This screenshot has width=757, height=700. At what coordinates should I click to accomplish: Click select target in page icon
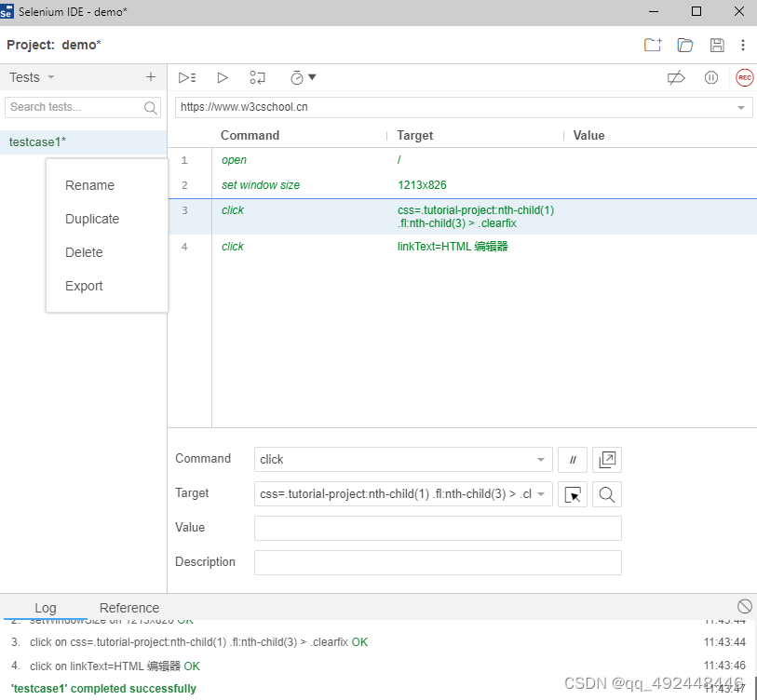(573, 494)
